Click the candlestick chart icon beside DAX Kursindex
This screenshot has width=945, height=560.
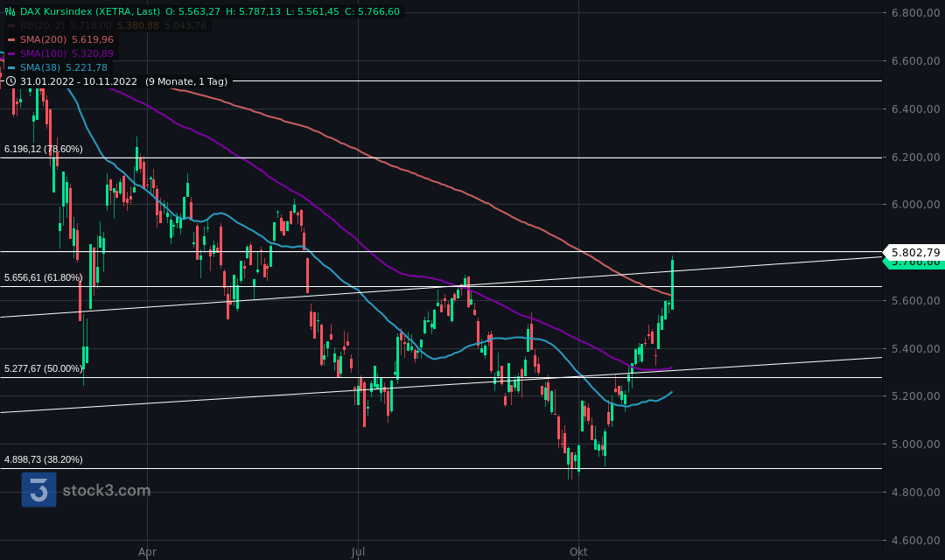[10, 11]
